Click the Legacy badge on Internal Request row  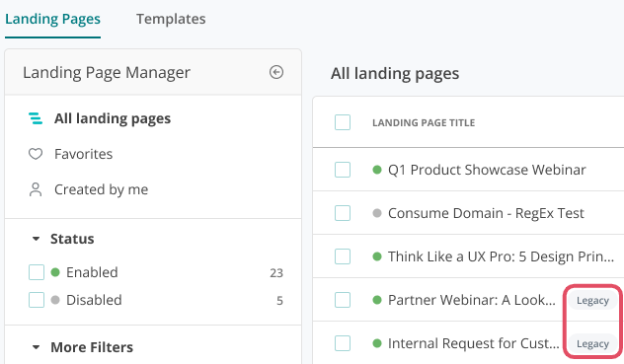click(x=592, y=343)
